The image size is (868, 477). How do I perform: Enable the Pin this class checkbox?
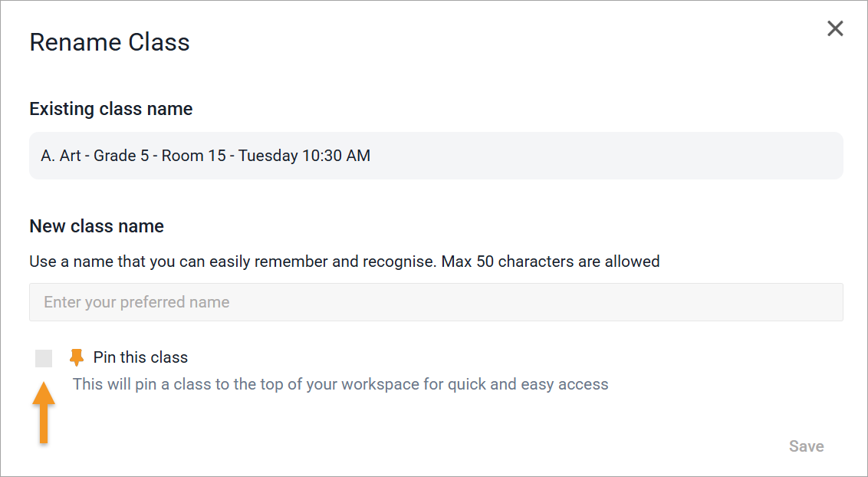(44, 358)
